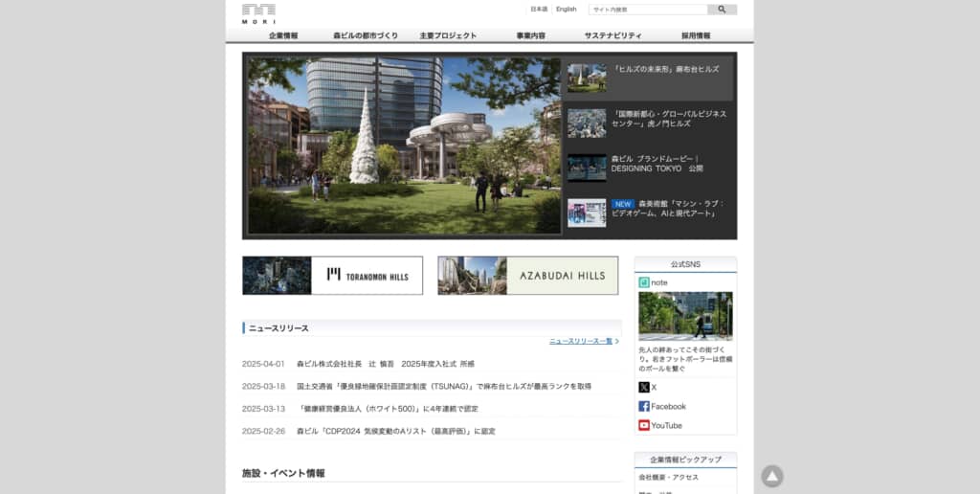Image resolution: width=980 pixels, height=494 pixels.
Task: Click the Mori logo at the top
Action: (x=258, y=13)
